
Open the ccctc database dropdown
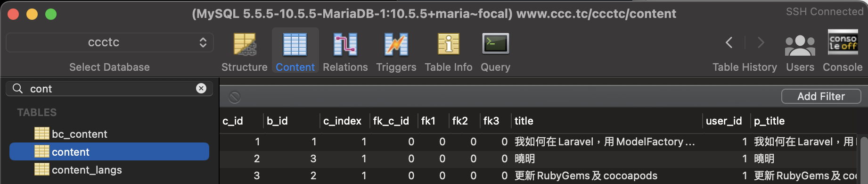(109, 42)
